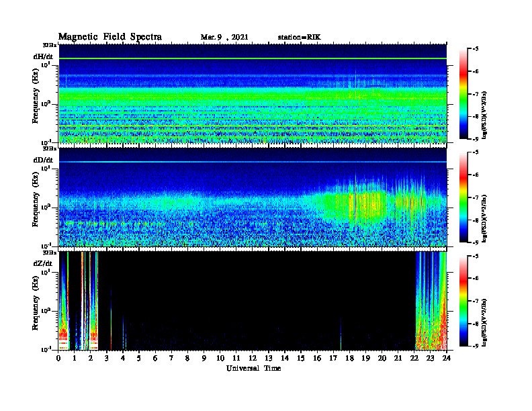The image size is (532, 411).
Task: Click the "station=RIK" label
Action: [x=299, y=38]
